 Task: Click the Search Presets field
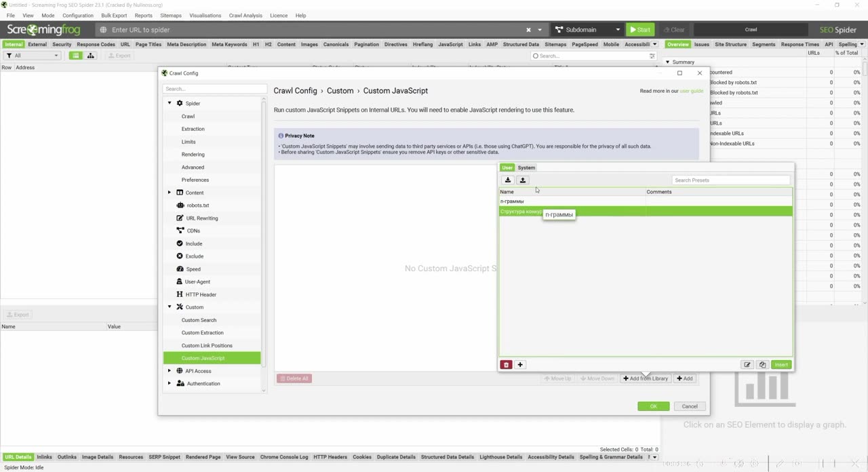(731, 180)
